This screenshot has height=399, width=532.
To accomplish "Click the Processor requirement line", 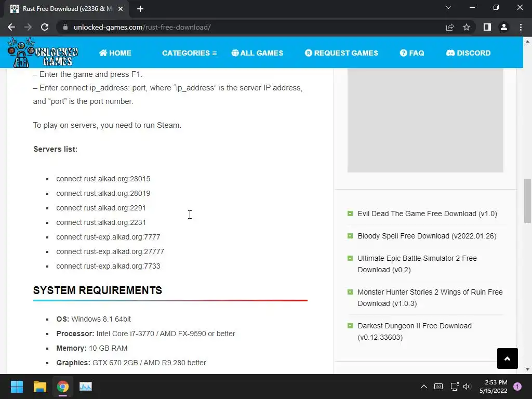I will pyautogui.click(x=145, y=334).
